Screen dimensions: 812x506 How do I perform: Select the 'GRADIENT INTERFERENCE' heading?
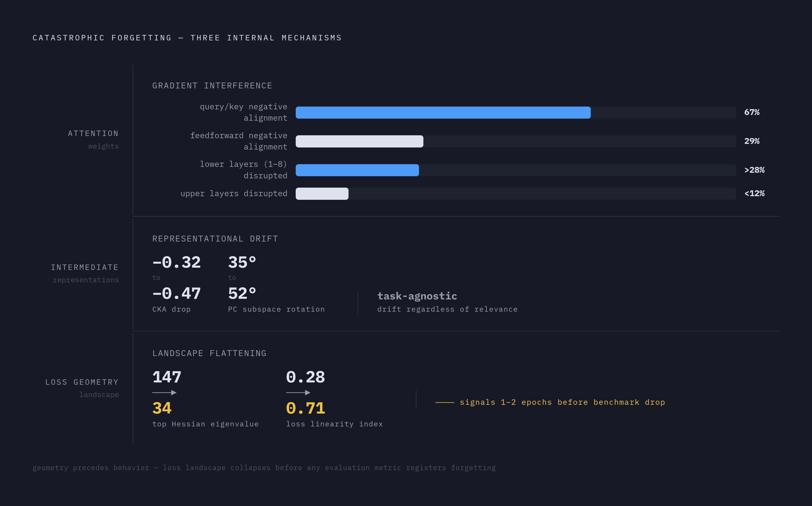(212, 86)
